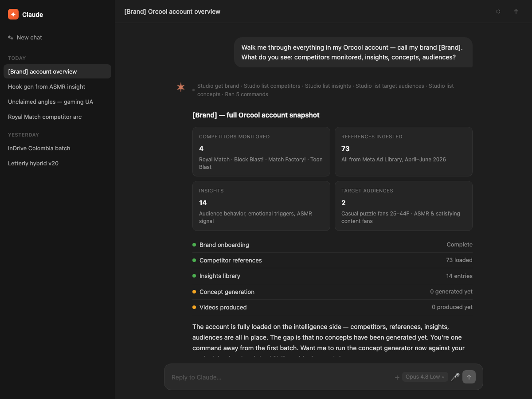Click the 'Complete' status value

(x=460, y=245)
